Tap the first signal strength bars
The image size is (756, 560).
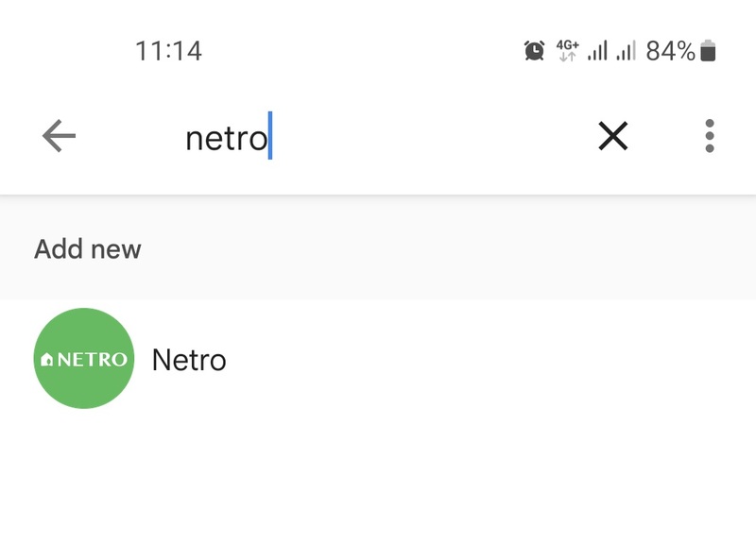point(597,51)
